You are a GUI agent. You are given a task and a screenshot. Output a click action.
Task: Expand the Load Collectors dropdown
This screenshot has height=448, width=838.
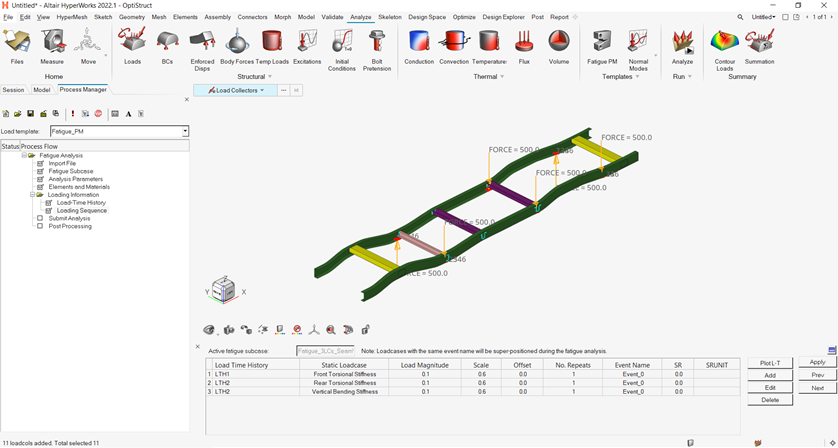click(x=263, y=90)
